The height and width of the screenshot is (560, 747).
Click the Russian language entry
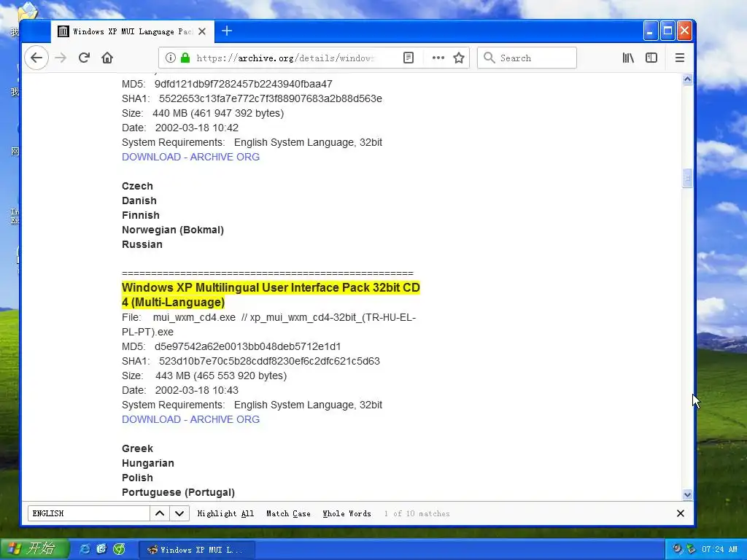click(x=142, y=244)
